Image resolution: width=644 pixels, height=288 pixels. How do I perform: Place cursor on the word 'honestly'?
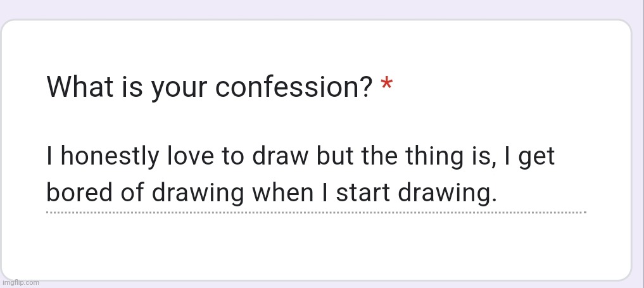[x=110, y=157]
